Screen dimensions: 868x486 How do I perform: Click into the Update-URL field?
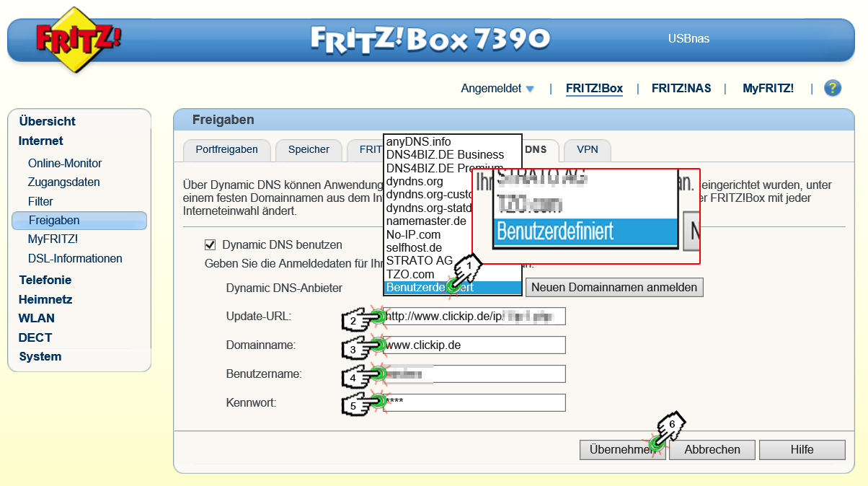point(474,316)
